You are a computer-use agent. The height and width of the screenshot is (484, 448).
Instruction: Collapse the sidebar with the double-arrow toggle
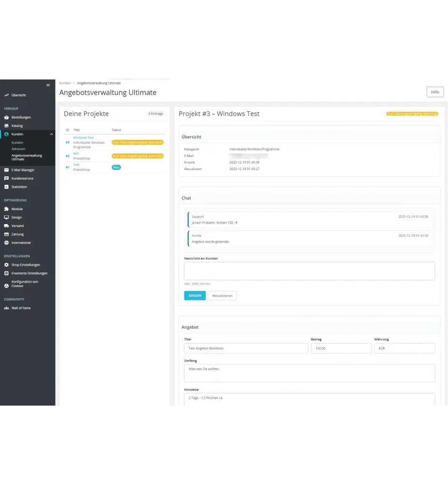click(48, 85)
